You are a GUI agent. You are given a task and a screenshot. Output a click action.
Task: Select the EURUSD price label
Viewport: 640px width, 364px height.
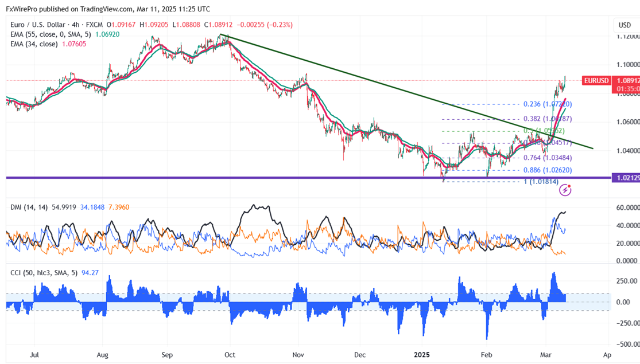point(596,81)
